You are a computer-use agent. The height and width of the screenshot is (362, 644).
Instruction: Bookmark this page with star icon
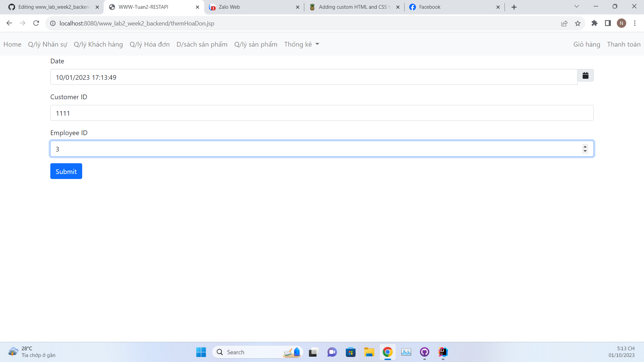(578, 23)
